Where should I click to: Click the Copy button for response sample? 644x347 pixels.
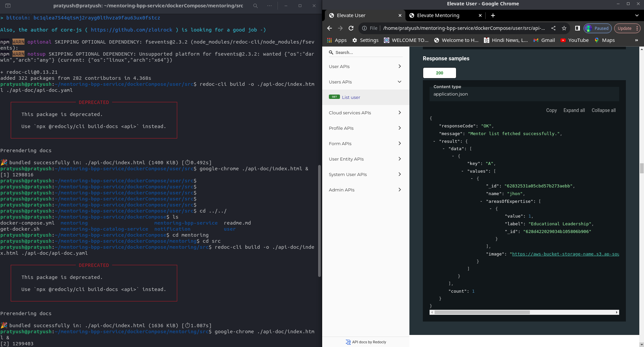(551, 110)
